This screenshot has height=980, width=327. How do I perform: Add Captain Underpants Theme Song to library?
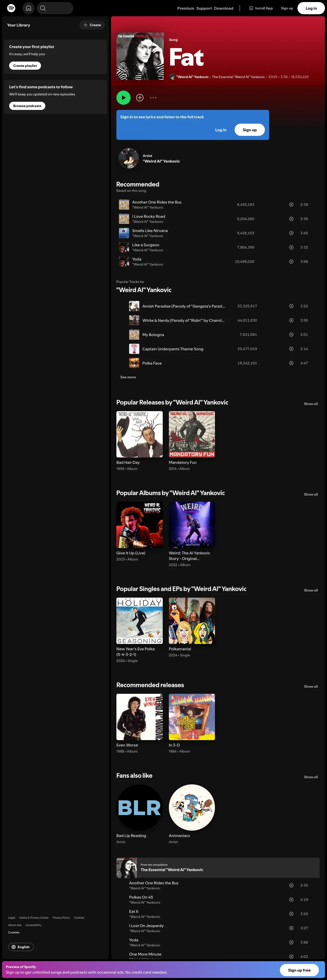point(291,349)
